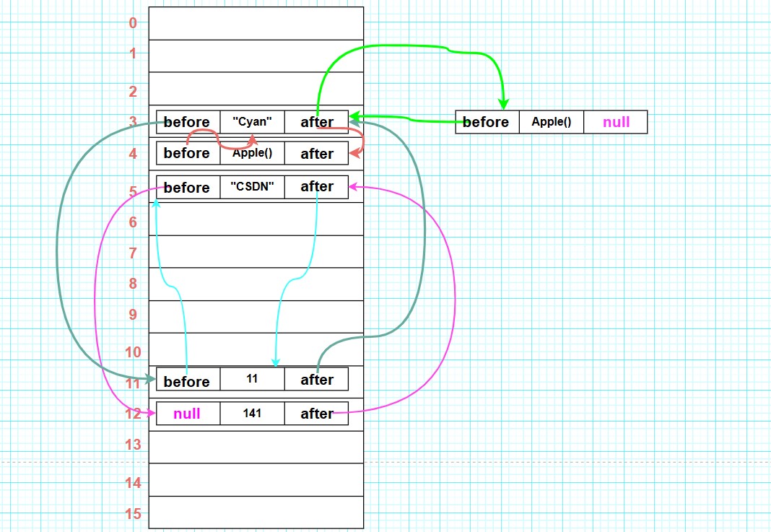The width and height of the screenshot is (771, 532).
Task: Click index label 7
Action: [x=133, y=253]
